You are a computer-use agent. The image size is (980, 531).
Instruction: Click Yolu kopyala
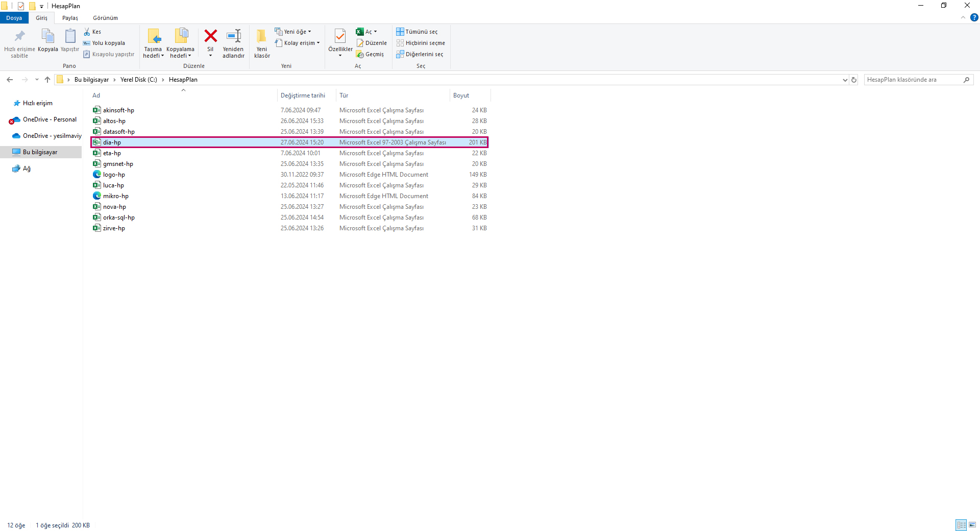pyautogui.click(x=104, y=43)
